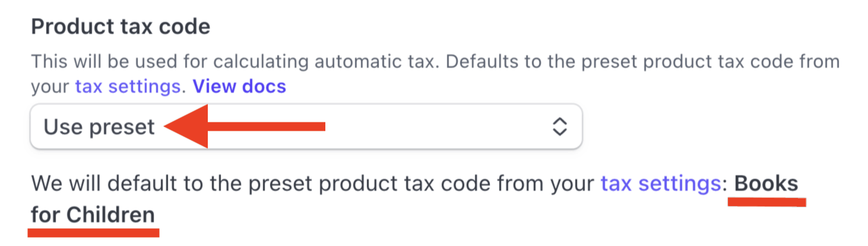
Task: Click the bold 'for Children' text
Action: point(93,215)
